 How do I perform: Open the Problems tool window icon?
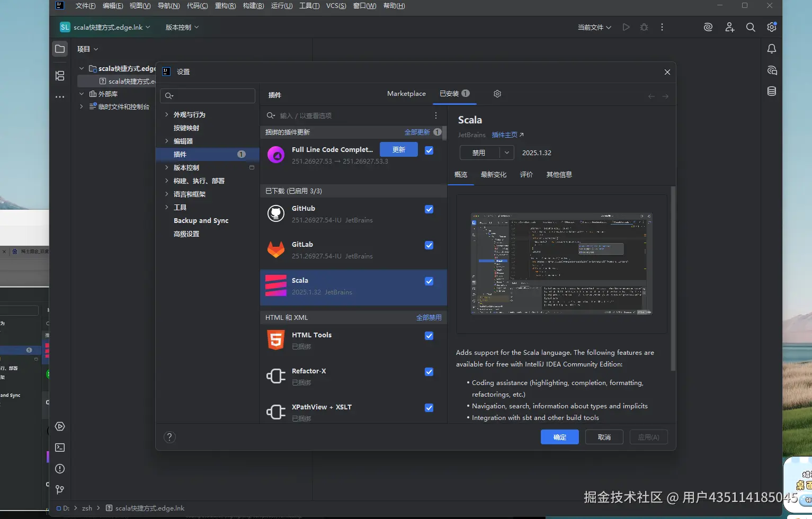(60, 469)
